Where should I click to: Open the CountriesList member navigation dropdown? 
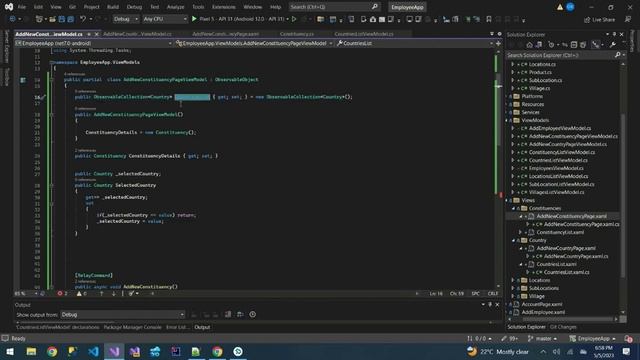[x=415, y=43]
